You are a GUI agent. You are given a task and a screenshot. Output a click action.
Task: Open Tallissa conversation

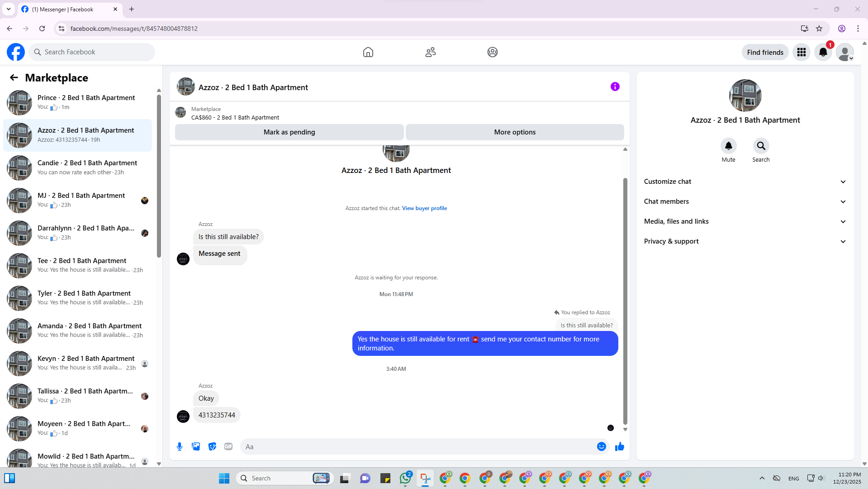coord(78,396)
